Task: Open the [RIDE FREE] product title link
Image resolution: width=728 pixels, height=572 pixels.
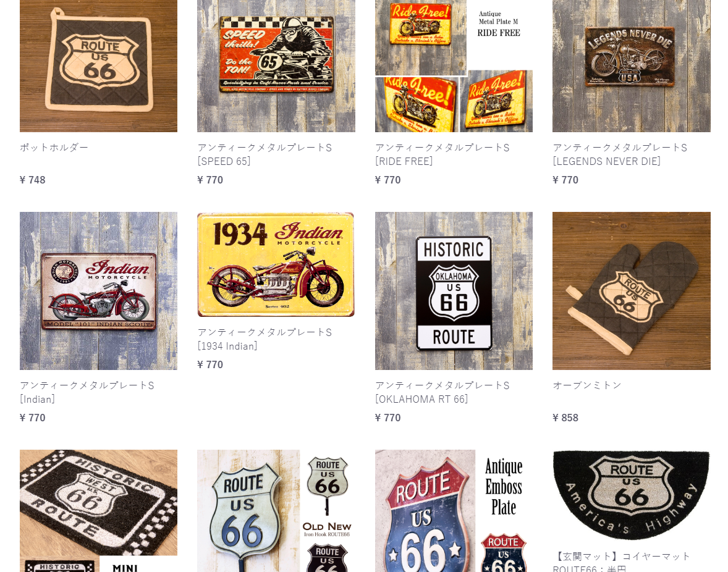Action: (442, 154)
